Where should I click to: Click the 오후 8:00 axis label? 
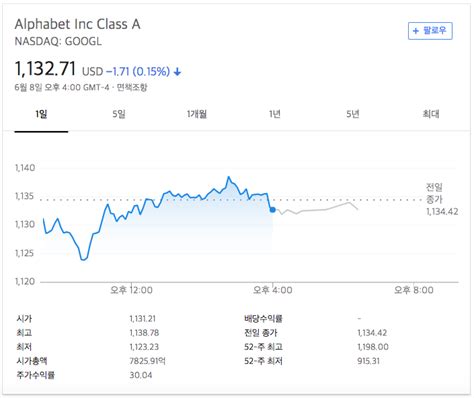(x=414, y=290)
